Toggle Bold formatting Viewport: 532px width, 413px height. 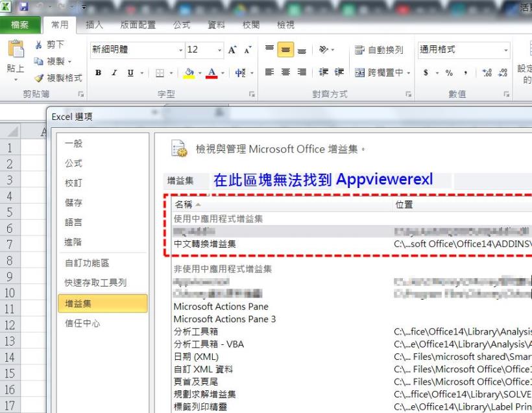(99, 73)
